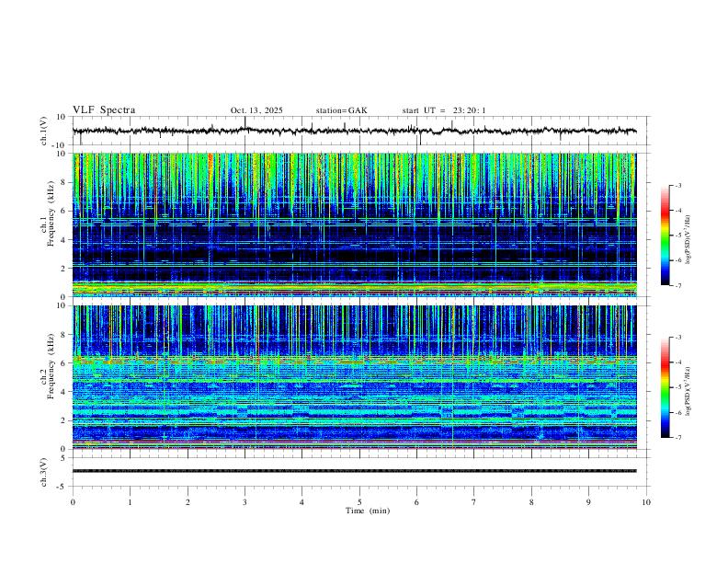This screenshot has width=728, height=563.
Task: Click the "station=GAK" label
Action: [341, 110]
